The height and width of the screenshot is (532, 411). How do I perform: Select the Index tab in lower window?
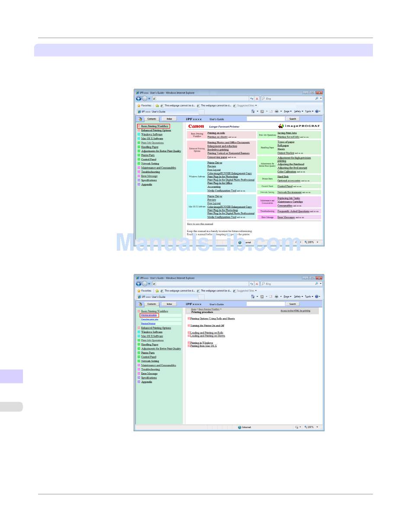[169, 304]
